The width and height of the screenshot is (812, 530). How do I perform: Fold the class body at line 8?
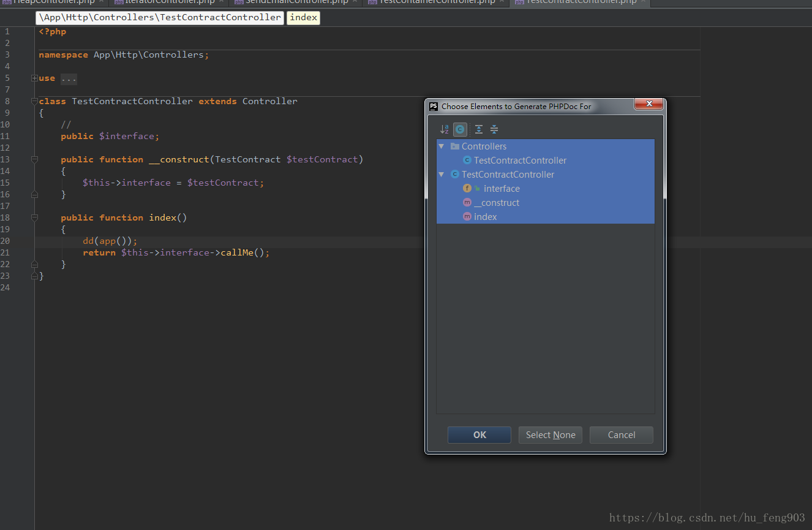[35, 101]
